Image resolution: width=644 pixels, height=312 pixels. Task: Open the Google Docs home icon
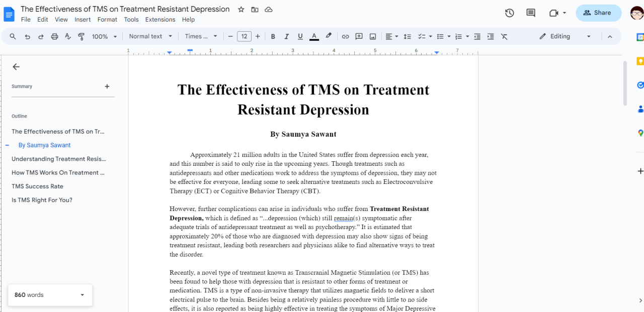point(9,14)
